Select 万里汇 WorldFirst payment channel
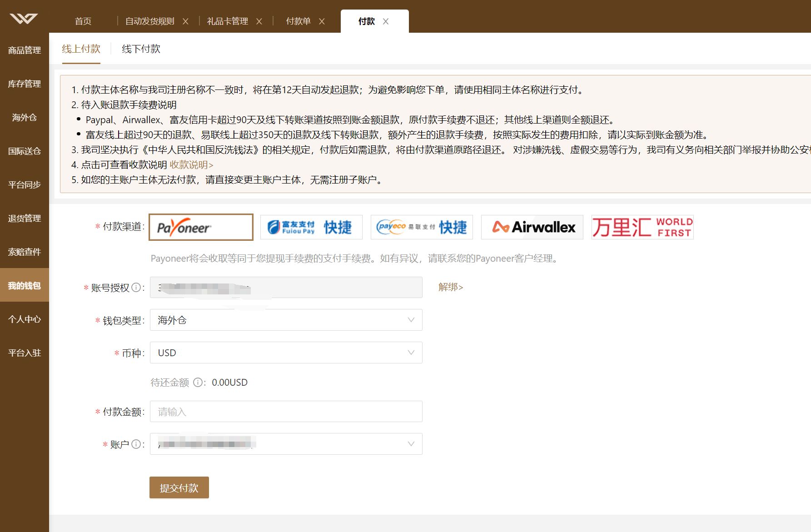 (642, 227)
